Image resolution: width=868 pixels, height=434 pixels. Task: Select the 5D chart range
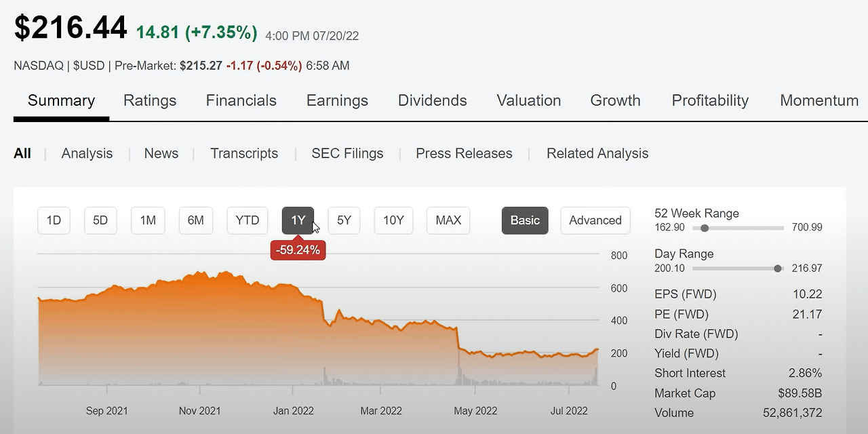tap(100, 220)
